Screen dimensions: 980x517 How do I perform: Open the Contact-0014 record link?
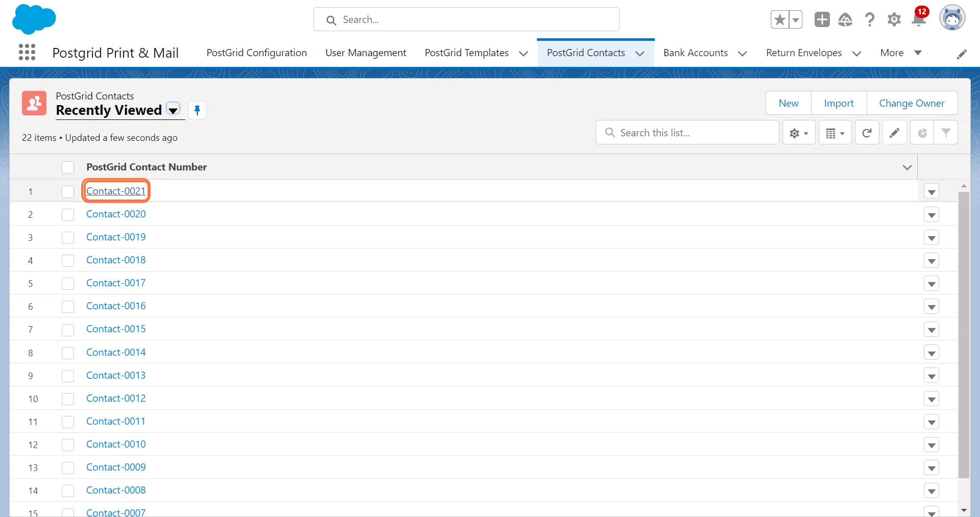click(116, 353)
